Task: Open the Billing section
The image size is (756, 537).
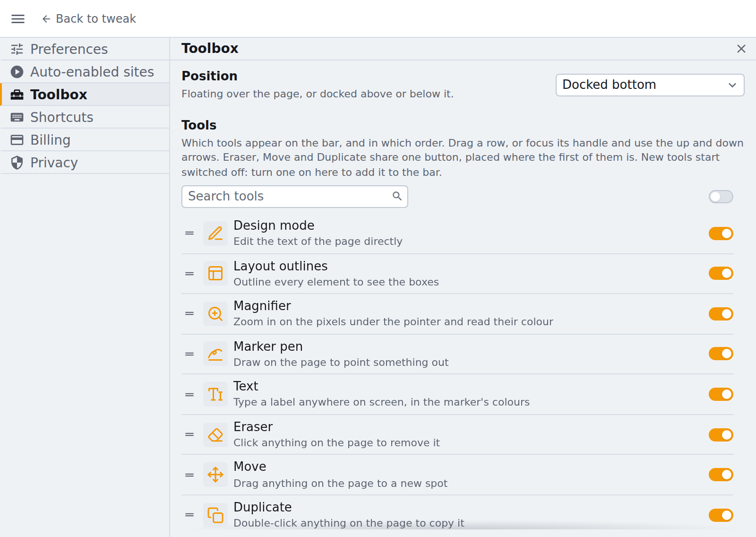Action: pos(85,140)
